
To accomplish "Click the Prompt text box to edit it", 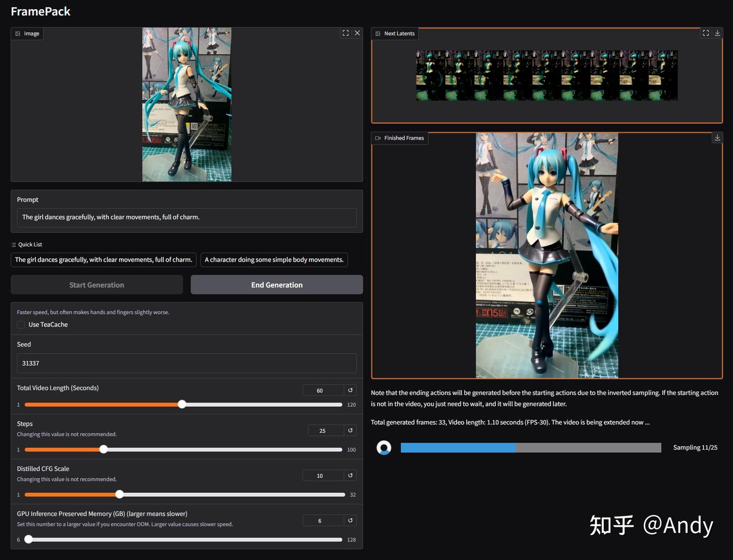I will point(186,217).
